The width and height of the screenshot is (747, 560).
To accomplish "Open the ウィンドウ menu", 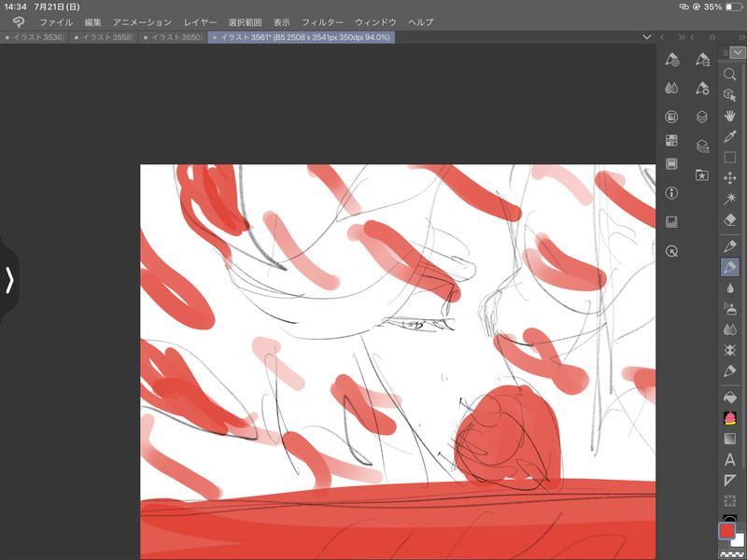I will 375,21.
